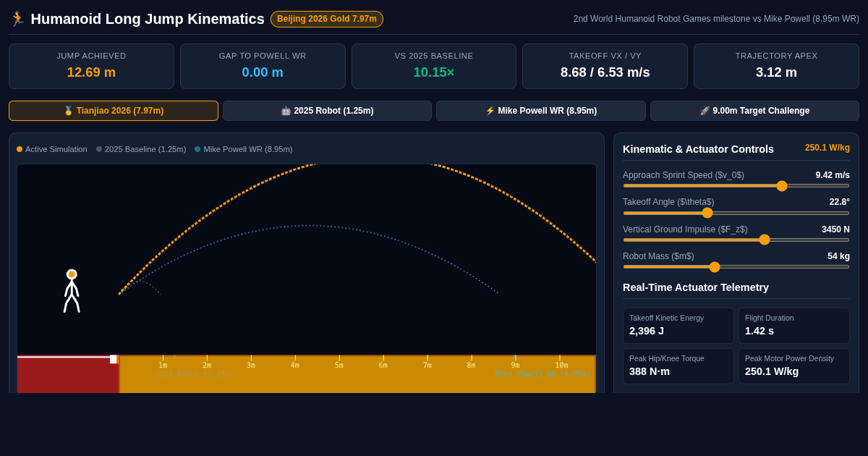
Task: Click the Trajectory Apex 3.12 m card
Action: click(x=777, y=66)
